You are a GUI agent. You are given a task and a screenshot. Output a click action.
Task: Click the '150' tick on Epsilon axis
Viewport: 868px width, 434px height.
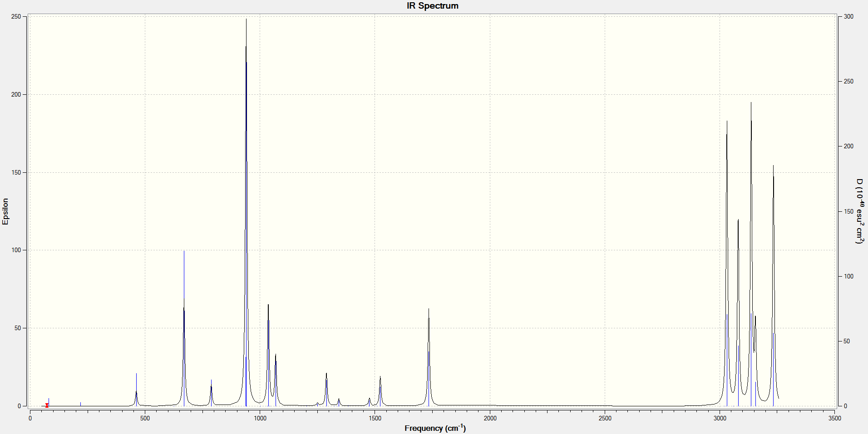click(x=16, y=172)
